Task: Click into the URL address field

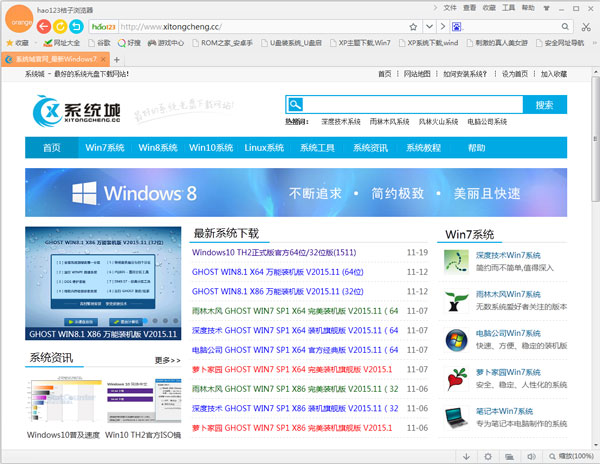Action: point(262,27)
